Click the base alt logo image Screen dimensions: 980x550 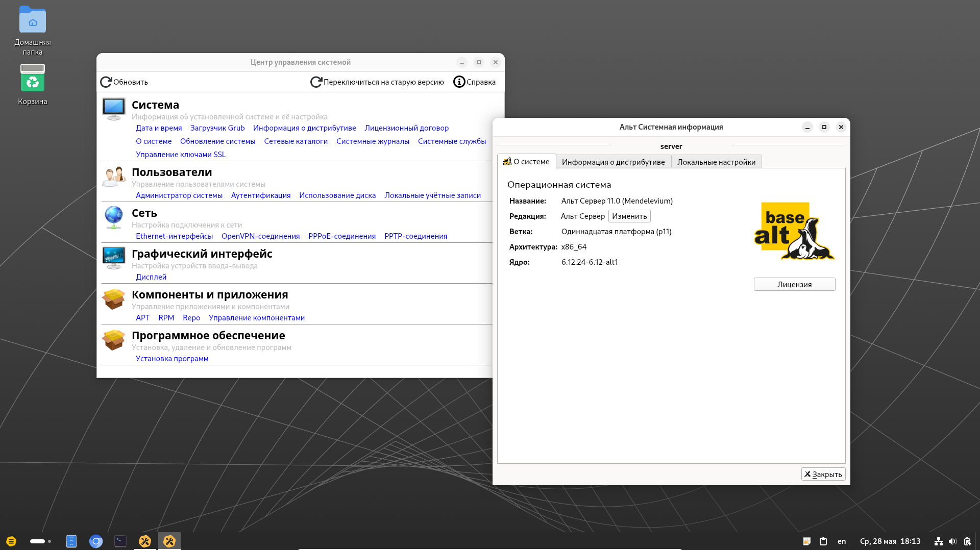click(794, 231)
